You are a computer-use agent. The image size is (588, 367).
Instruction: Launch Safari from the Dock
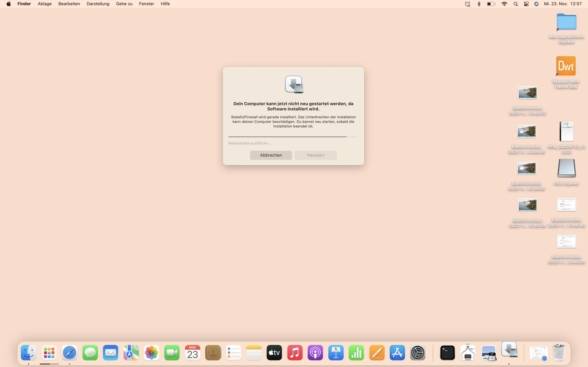[x=70, y=352]
